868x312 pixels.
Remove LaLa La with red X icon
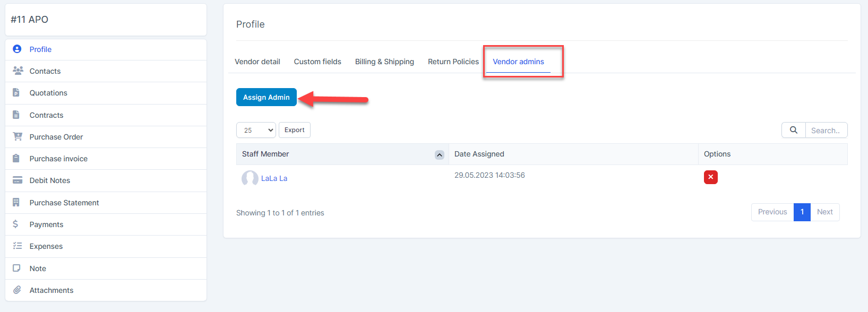tap(710, 177)
